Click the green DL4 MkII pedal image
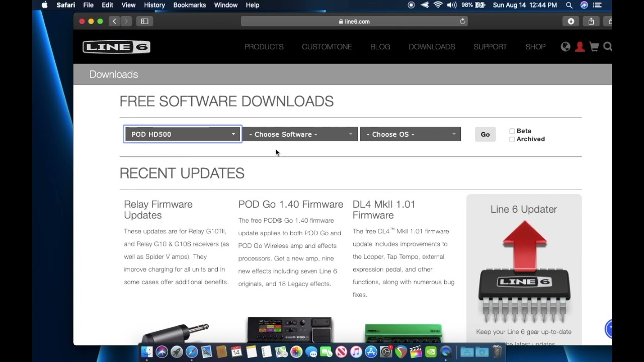 pos(404,334)
